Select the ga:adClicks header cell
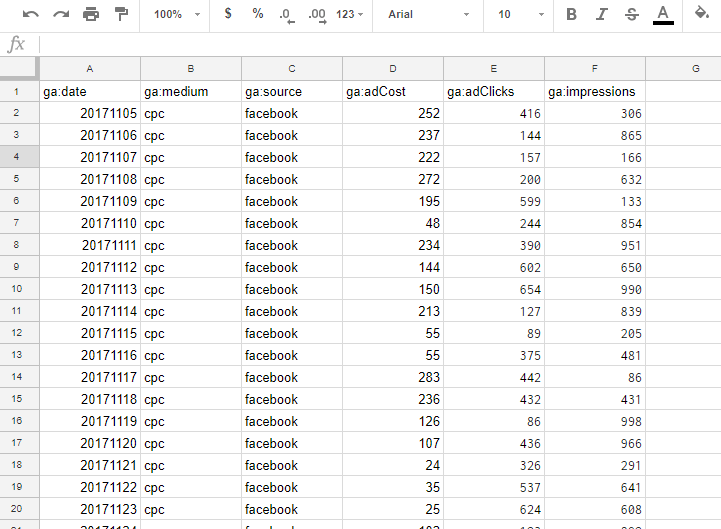Image resolution: width=721 pixels, height=529 pixels. 494,91
